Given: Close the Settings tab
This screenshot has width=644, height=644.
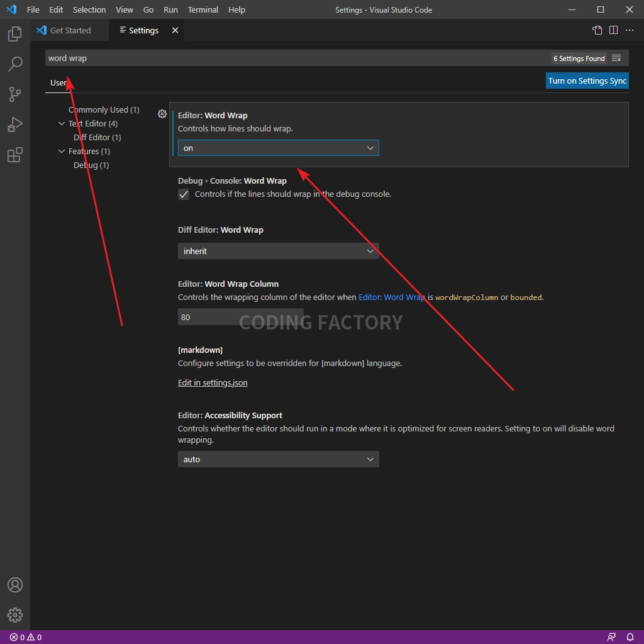Looking at the screenshot, I should pos(175,30).
